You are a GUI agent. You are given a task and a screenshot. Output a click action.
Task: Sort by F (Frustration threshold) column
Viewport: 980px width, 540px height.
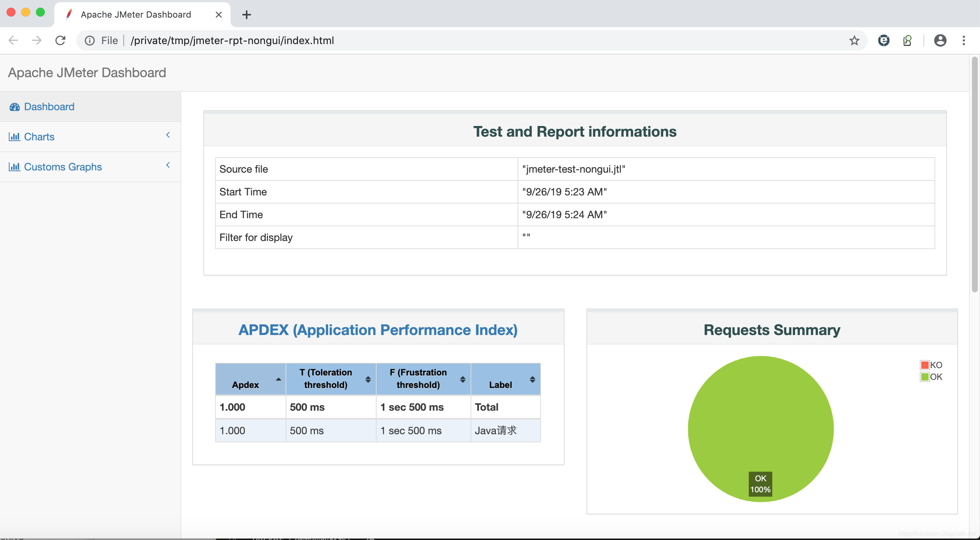point(424,379)
